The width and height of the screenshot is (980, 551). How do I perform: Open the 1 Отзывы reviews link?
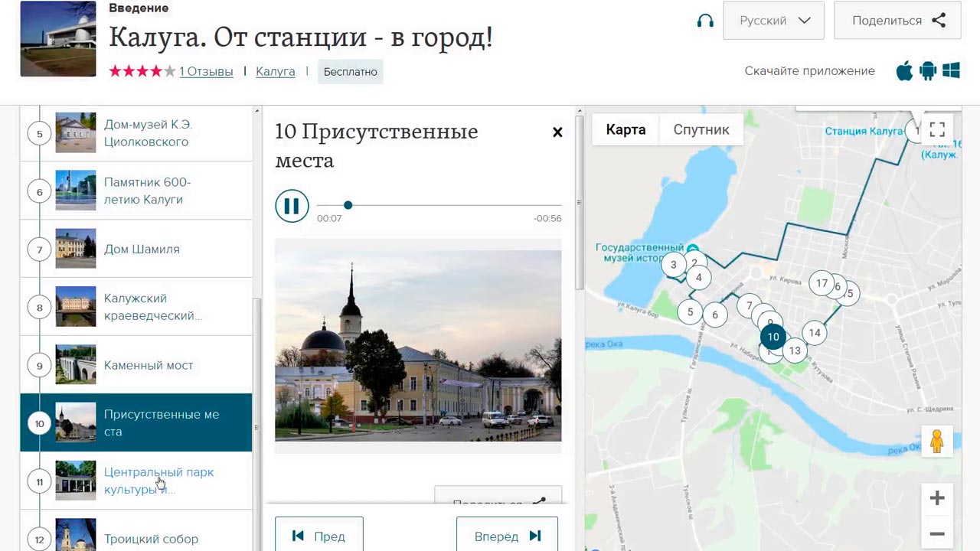click(206, 71)
